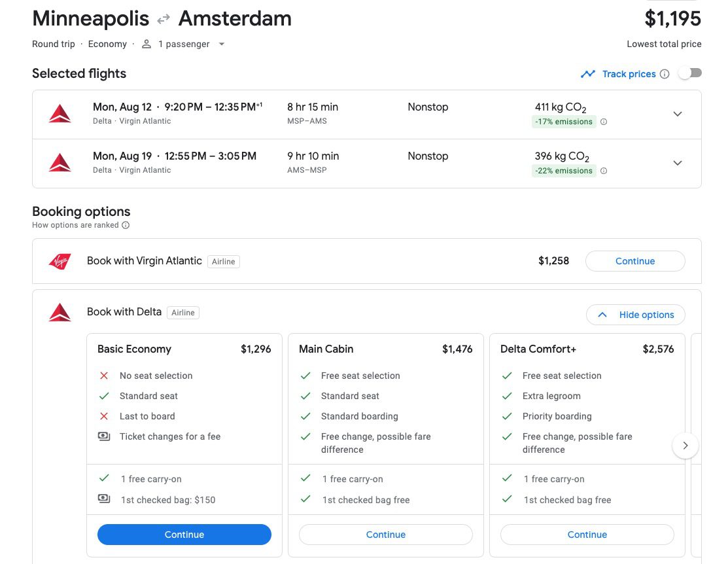Continue booking with Virgin Atlantic
The width and height of the screenshot is (728, 564).
point(634,260)
